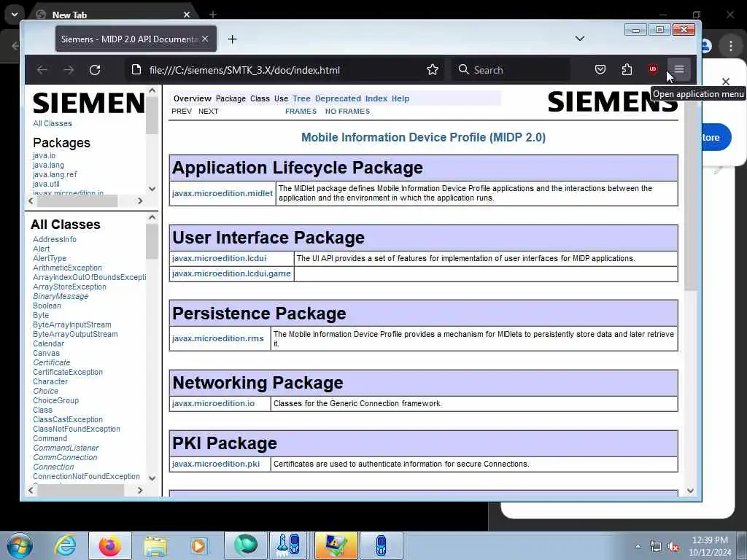This screenshot has width=747, height=560.
Task: Open the green globe taskbar app
Action: [x=246, y=545]
